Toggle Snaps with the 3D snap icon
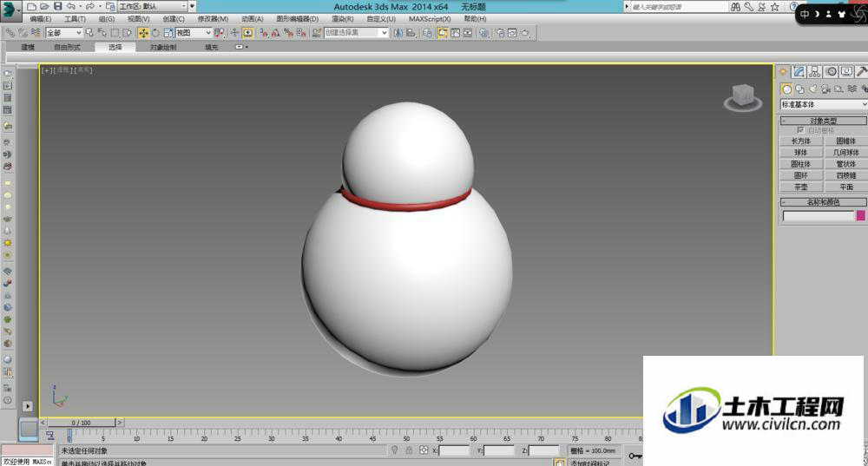Image resolution: width=868 pixels, height=466 pixels. [264, 33]
